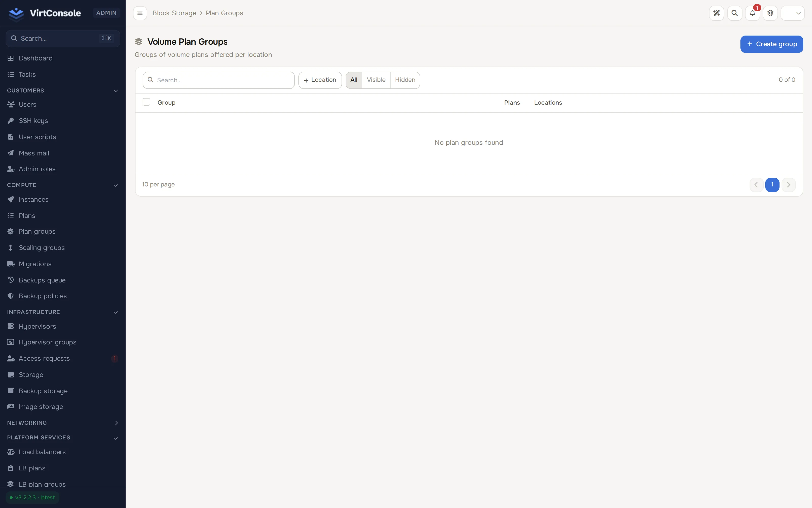Open Scaling groups page
812x508 pixels.
point(63,248)
